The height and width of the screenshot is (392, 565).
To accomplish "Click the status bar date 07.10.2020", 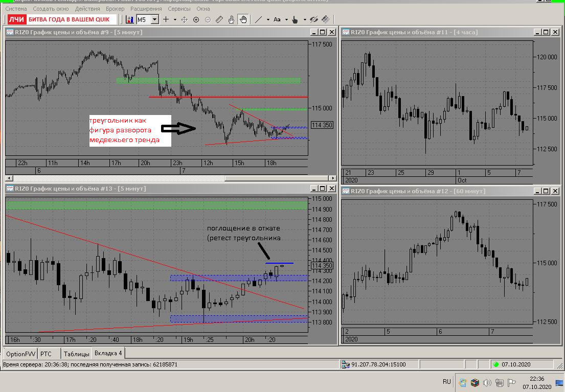I will pyautogui.click(x=516, y=364).
